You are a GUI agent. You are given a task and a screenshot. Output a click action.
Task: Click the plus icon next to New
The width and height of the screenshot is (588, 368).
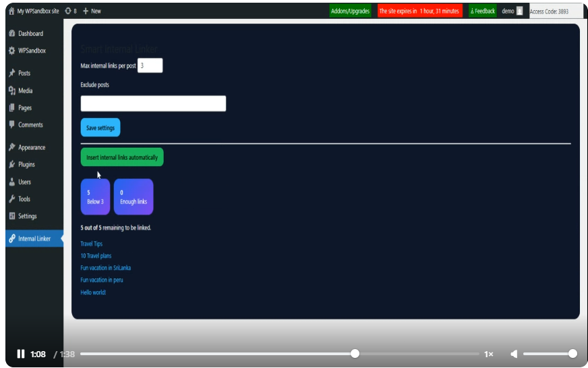[x=86, y=11]
